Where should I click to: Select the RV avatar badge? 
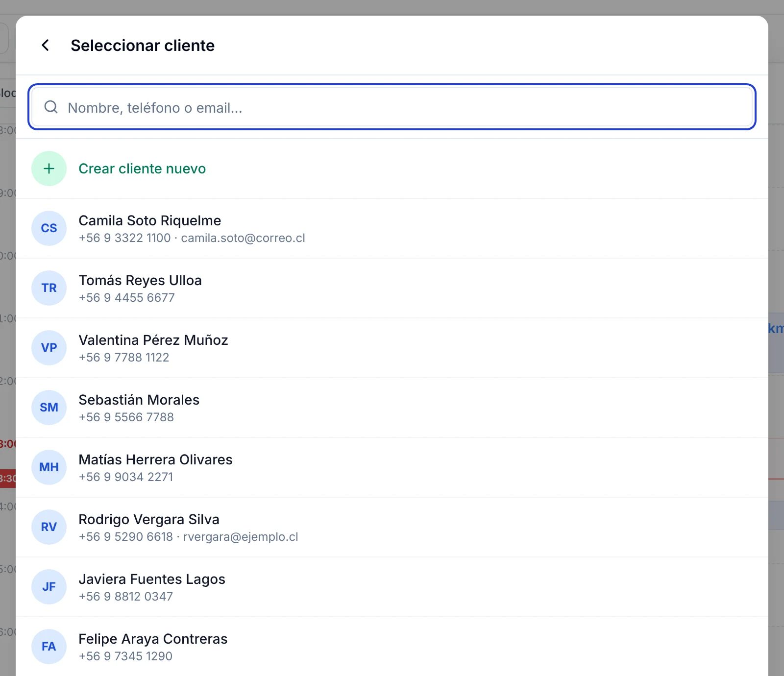(x=49, y=527)
